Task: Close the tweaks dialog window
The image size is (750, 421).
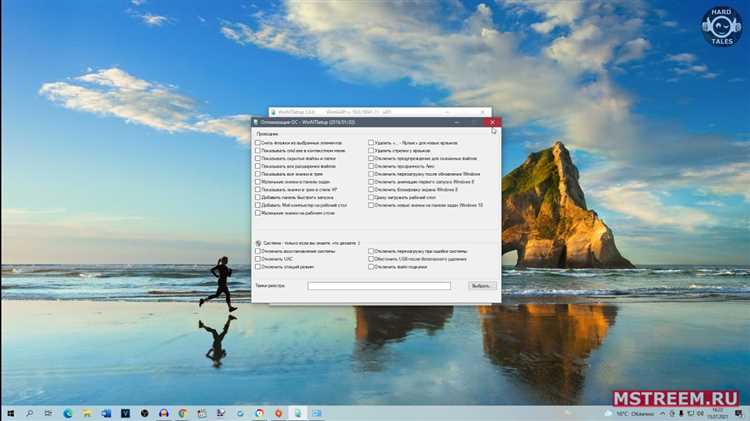Action: (x=493, y=122)
